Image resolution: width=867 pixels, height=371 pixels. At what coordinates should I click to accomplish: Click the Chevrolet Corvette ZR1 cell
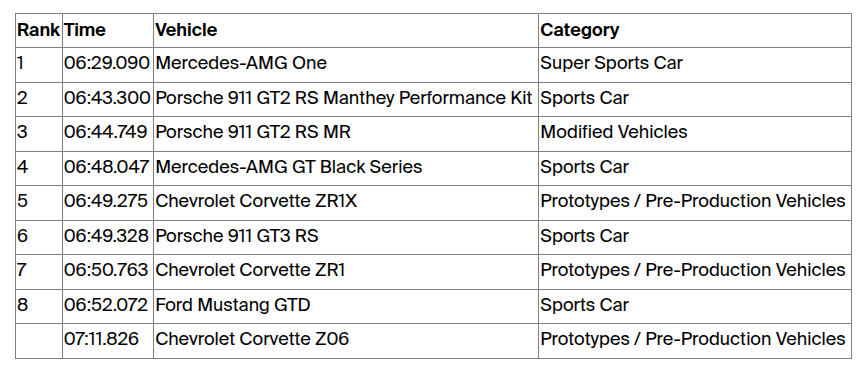click(x=346, y=271)
